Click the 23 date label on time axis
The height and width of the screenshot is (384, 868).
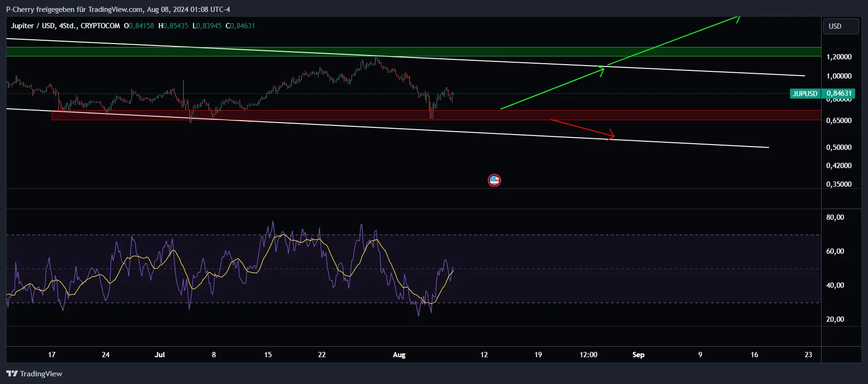point(808,355)
